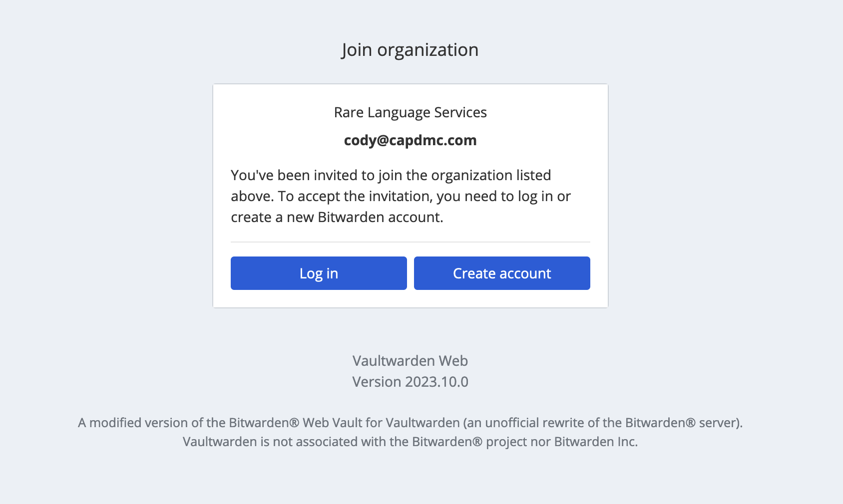Click the word "Version" in footer
Viewport: 843px width, 504px height.
(x=377, y=382)
